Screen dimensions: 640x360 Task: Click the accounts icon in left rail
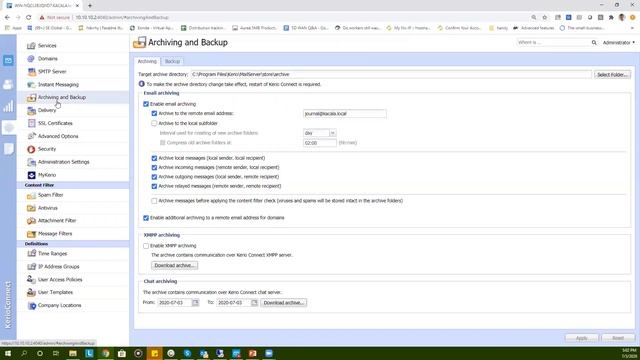coord(8,84)
